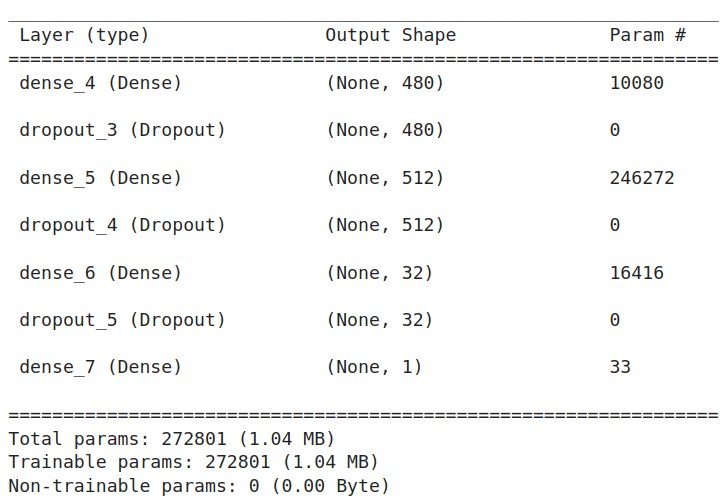Click the "Total params: 272801" line
725x503 pixels.
pos(171,439)
